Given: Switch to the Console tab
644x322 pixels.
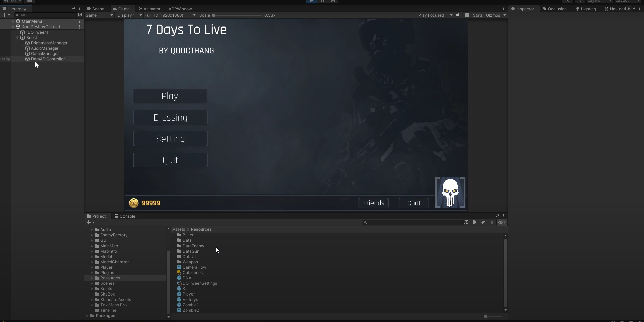Looking at the screenshot, I should [125, 216].
